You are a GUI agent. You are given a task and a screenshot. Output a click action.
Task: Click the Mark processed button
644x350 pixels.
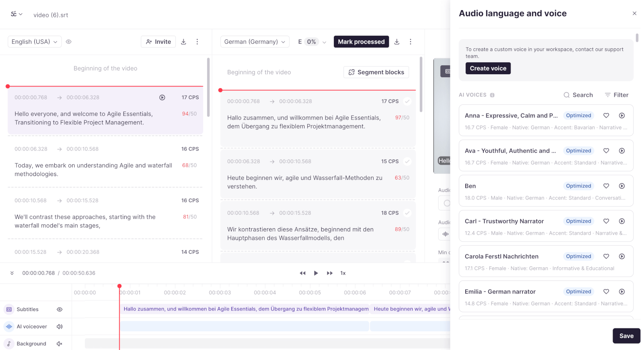tap(361, 42)
